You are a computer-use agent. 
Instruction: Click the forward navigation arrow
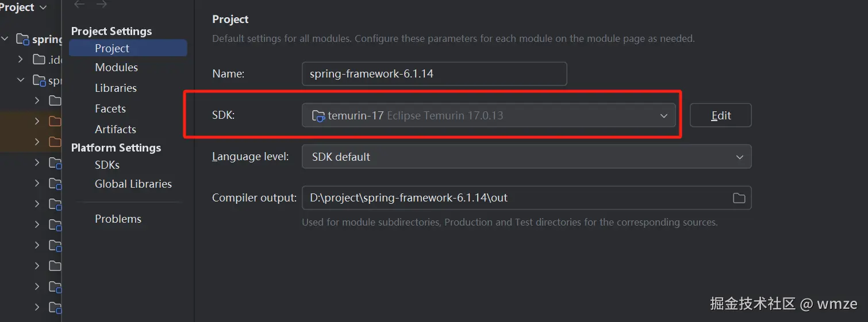click(x=102, y=5)
